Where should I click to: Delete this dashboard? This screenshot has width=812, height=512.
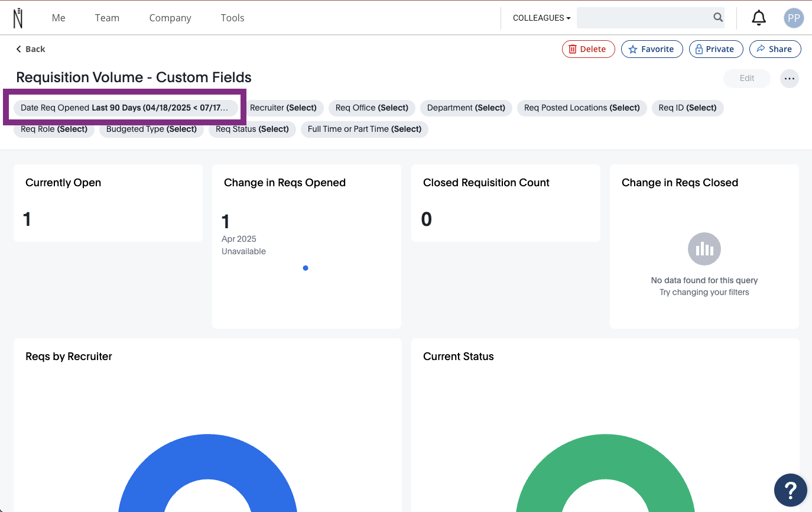point(589,49)
